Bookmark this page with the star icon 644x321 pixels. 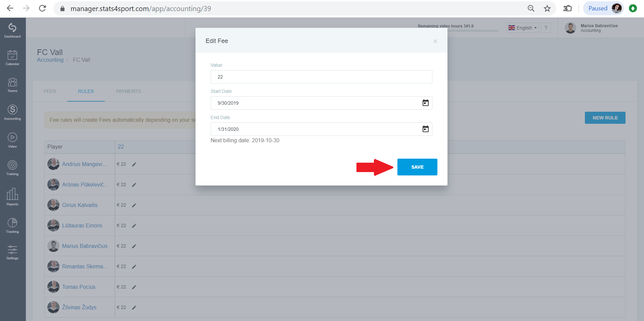[x=547, y=8]
